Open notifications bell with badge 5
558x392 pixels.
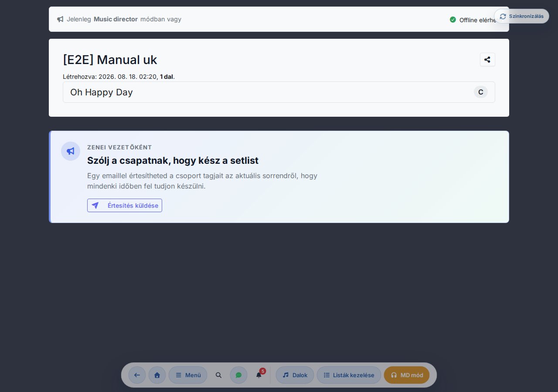coord(259,375)
